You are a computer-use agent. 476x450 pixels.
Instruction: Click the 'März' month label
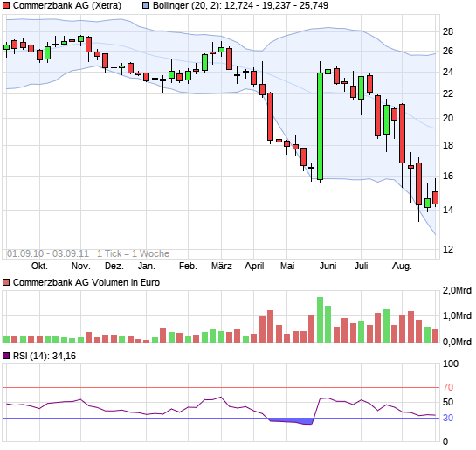(222, 266)
